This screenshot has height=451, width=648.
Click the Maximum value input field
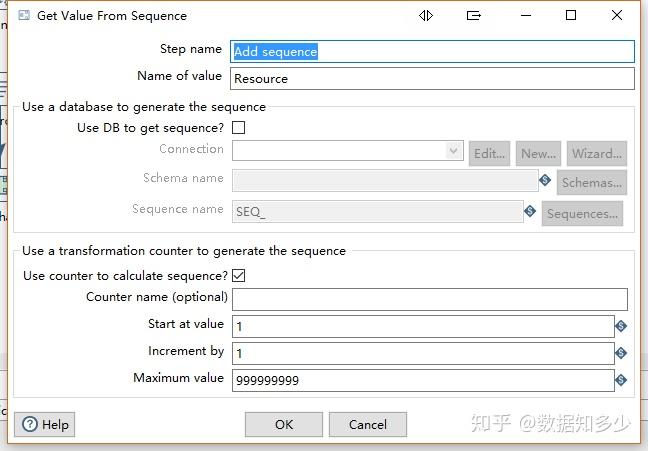point(423,380)
